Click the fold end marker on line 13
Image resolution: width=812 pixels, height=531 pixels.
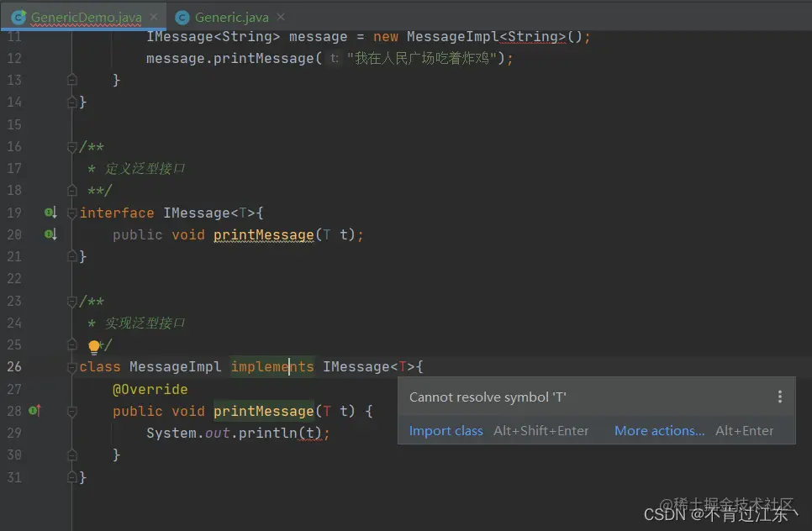[72, 80]
